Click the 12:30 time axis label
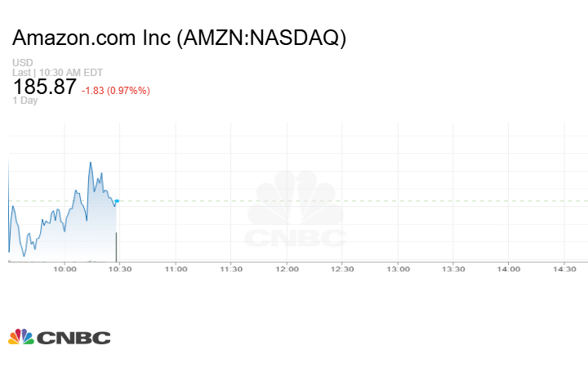This screenshot has width=588, height=368. (342, 268)
